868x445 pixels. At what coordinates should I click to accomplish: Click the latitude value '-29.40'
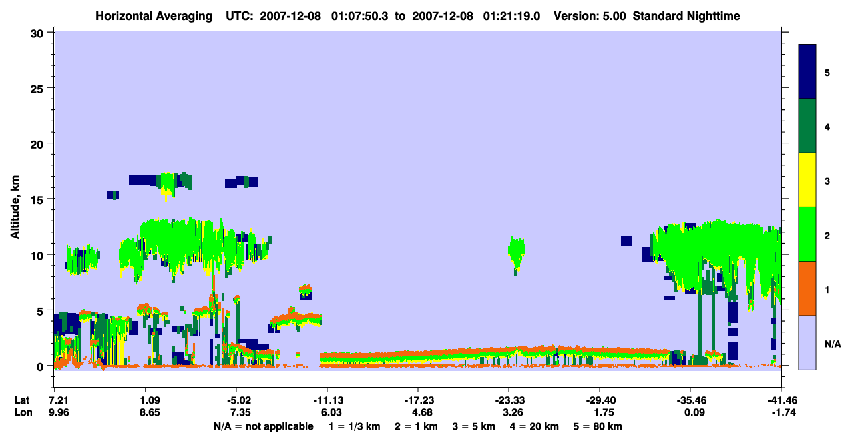(600, 400)
